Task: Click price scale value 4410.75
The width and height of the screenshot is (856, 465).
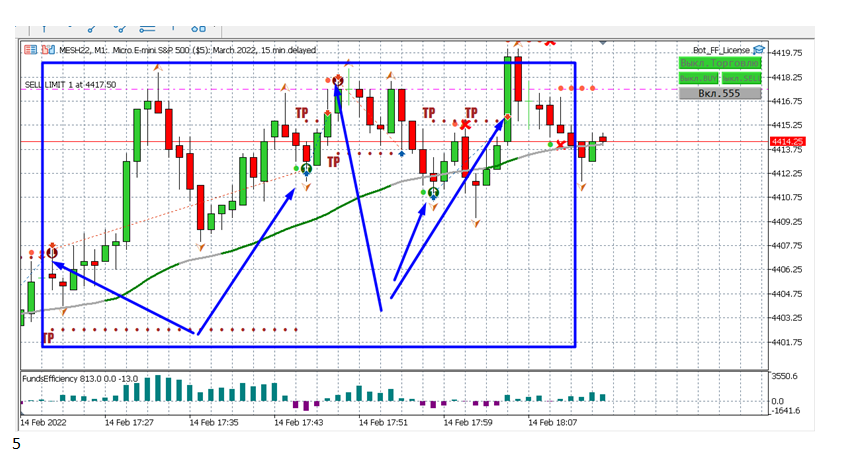Action: [x=786, y=198]
